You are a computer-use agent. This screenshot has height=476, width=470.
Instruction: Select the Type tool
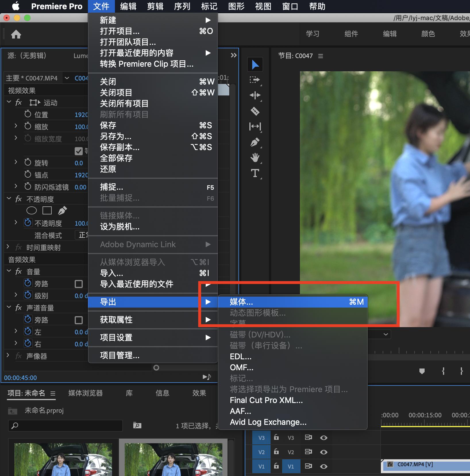coord(255,173)
